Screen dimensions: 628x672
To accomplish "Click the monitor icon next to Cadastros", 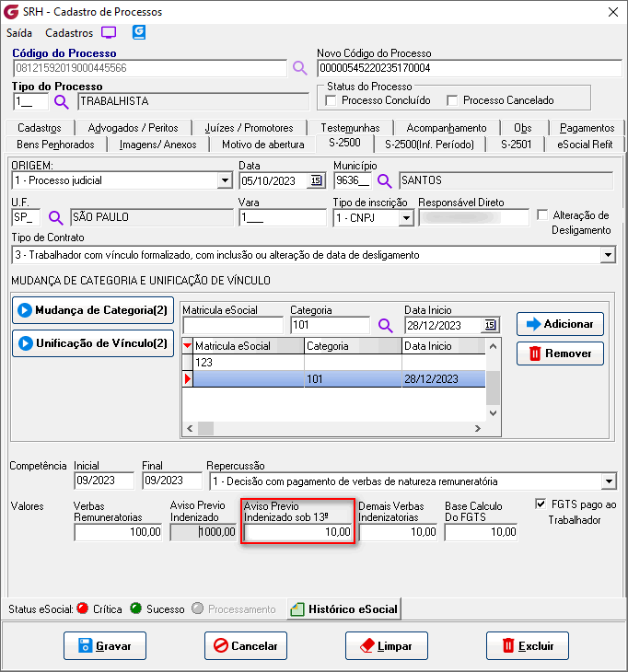I will [x=109, y=32].
